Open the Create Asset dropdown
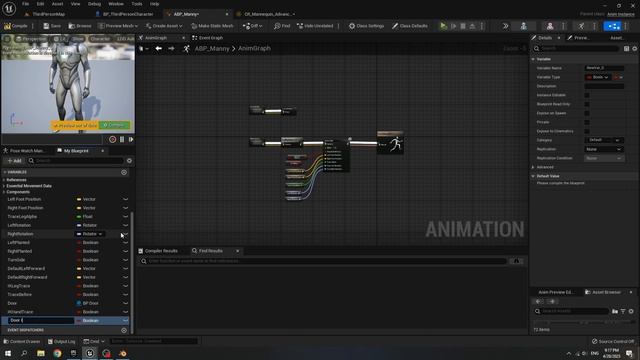Image resolution: width=640 pixels, height=360 pixels. [164, 26]
